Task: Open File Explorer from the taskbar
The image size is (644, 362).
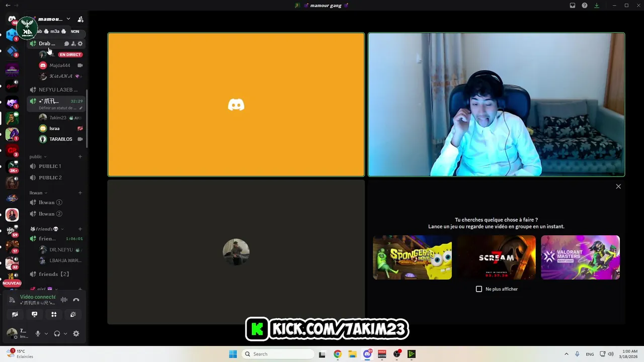Action: pyautogui.click(x=352, y=354)
